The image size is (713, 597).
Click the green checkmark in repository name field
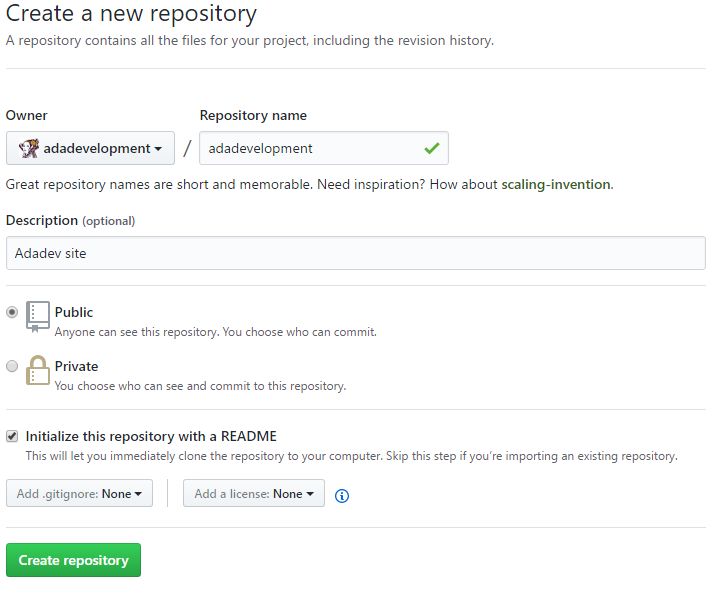(x=432, y=148)
